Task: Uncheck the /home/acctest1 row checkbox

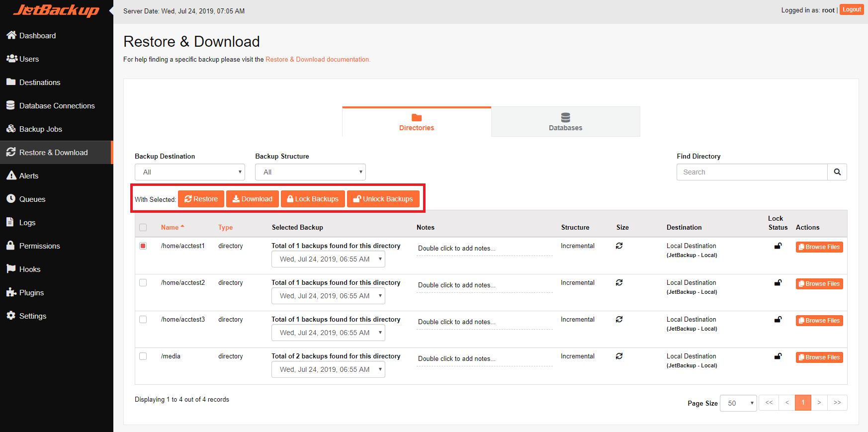Action: 143,246
